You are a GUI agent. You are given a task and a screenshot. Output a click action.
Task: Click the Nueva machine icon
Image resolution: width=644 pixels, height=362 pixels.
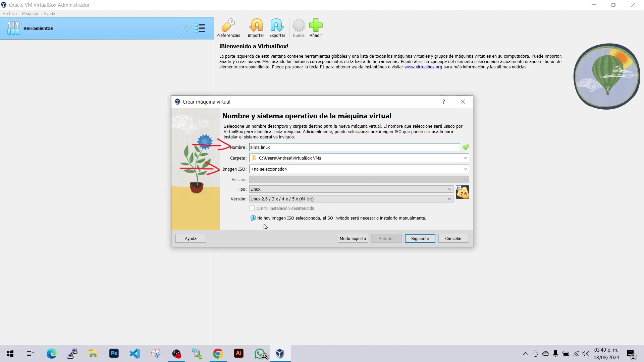click(x=299, y=28)
